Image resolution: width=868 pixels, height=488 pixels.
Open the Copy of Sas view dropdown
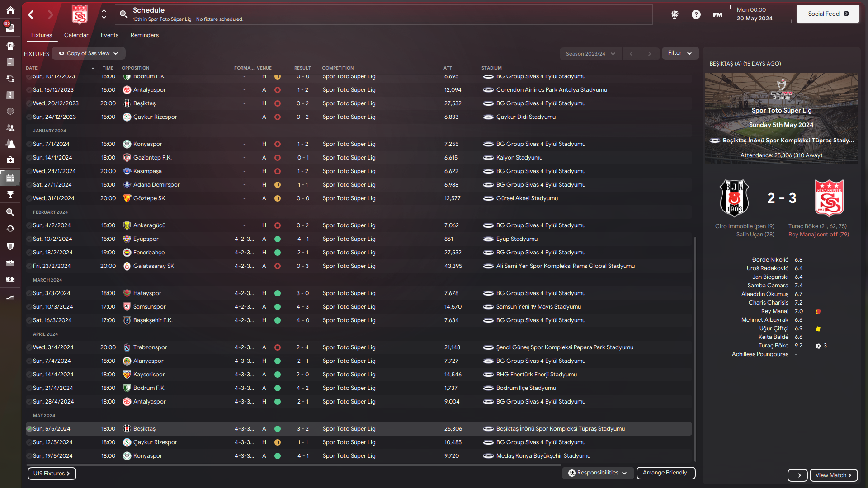click(88, 53)
